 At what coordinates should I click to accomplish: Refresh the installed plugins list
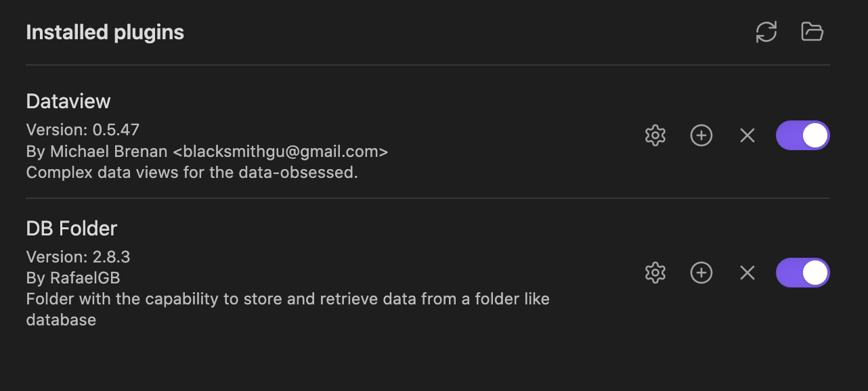(766, 31)
